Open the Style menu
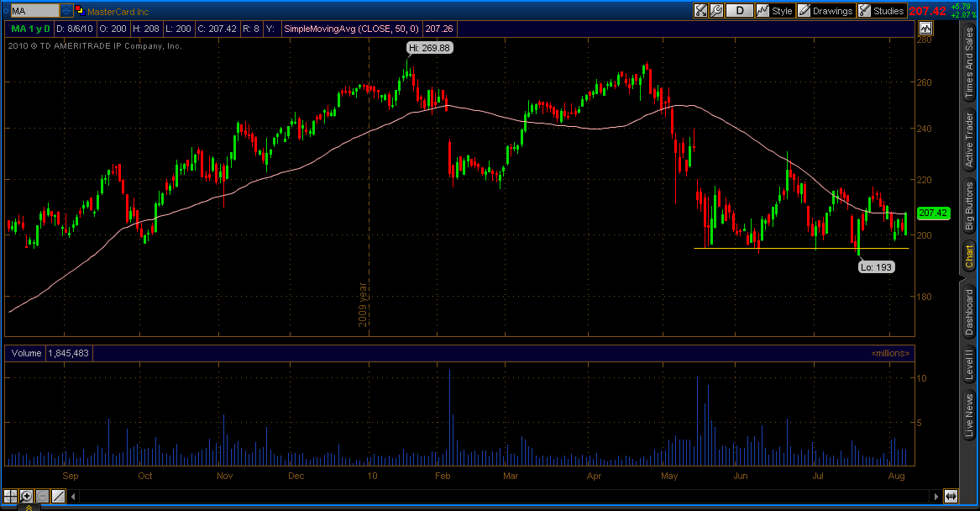Viewport: 980px width, 511px height. coord(774,11)
